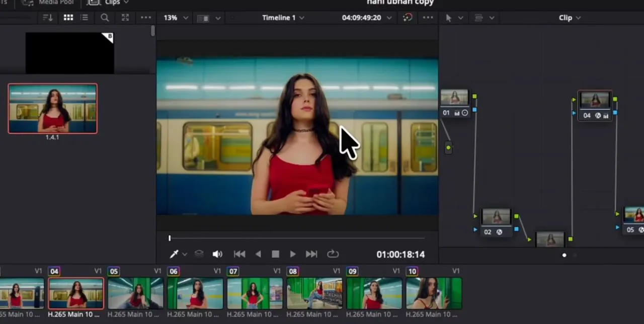Play the clip in reverse
The width and height of the screenshot is (644, 324).
tap(258, 254)
